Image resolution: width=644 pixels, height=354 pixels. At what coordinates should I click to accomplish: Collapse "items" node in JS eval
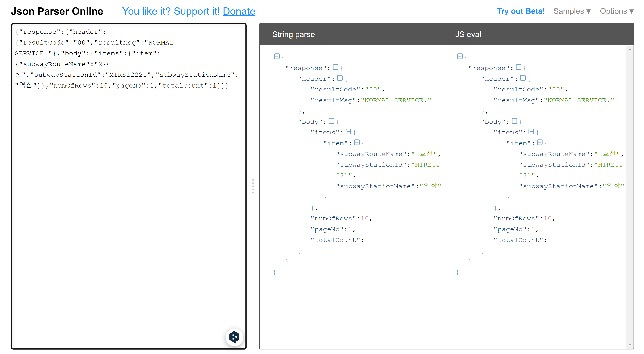pos(531,132)
